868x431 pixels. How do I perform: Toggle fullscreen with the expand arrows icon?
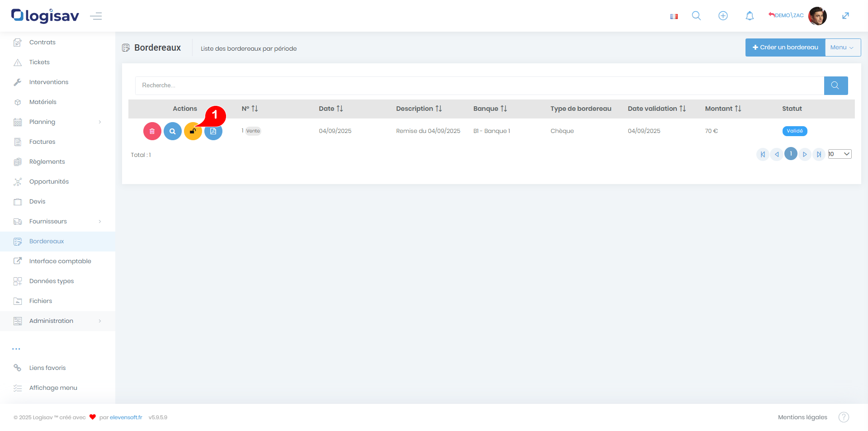point(845,16)
